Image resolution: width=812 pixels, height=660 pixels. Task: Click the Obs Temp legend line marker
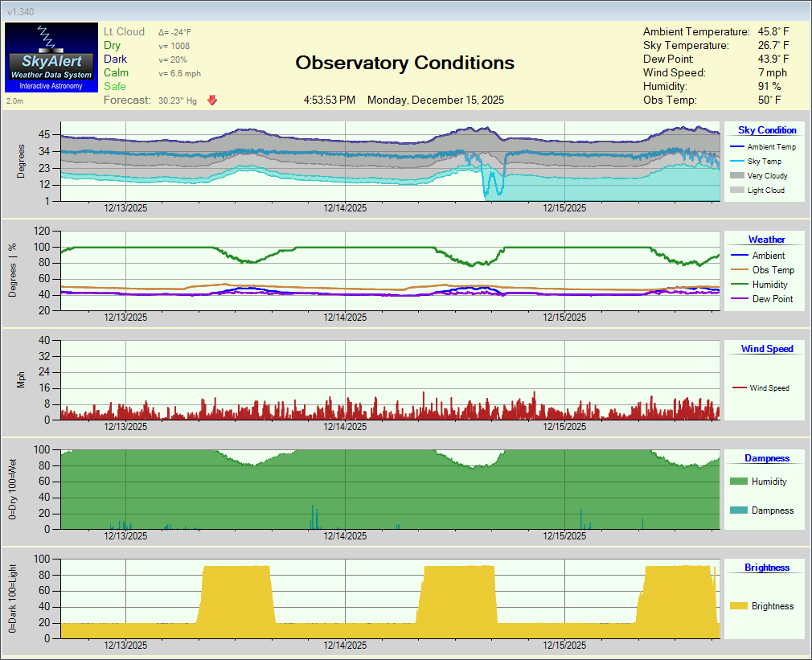(739, 270)
